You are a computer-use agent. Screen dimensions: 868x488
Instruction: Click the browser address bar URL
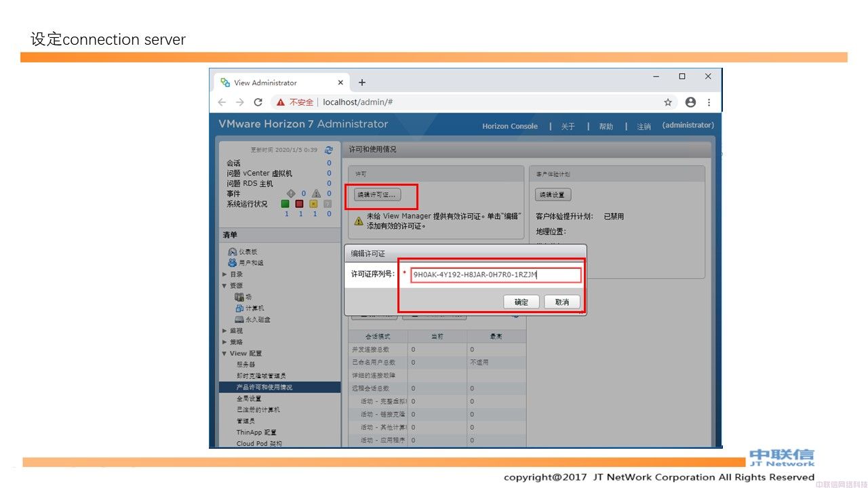click(358, 102)
